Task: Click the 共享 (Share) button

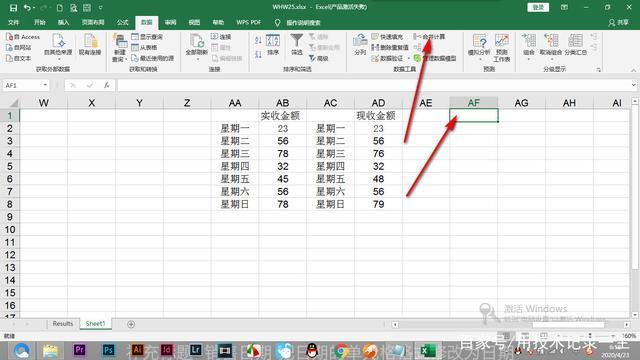Action: tap(619, 23)
